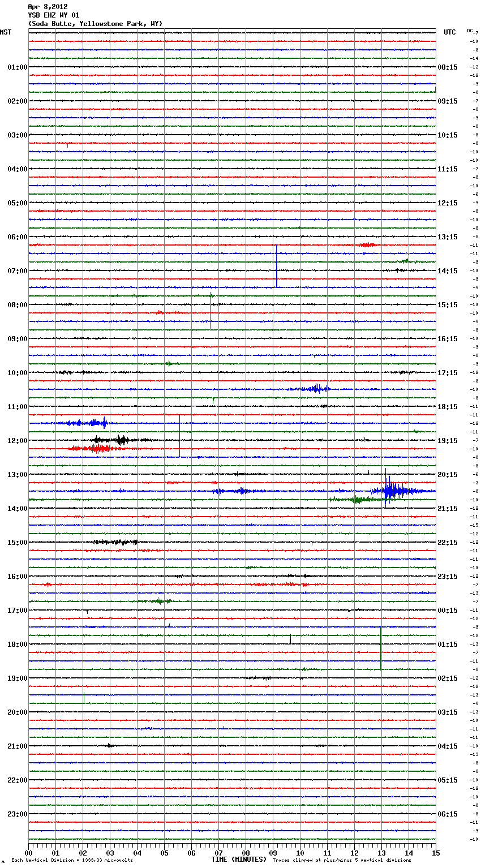Select the '11:00' MST time label
This screenshot has height=868, width=481.
(x=17, y=407)
